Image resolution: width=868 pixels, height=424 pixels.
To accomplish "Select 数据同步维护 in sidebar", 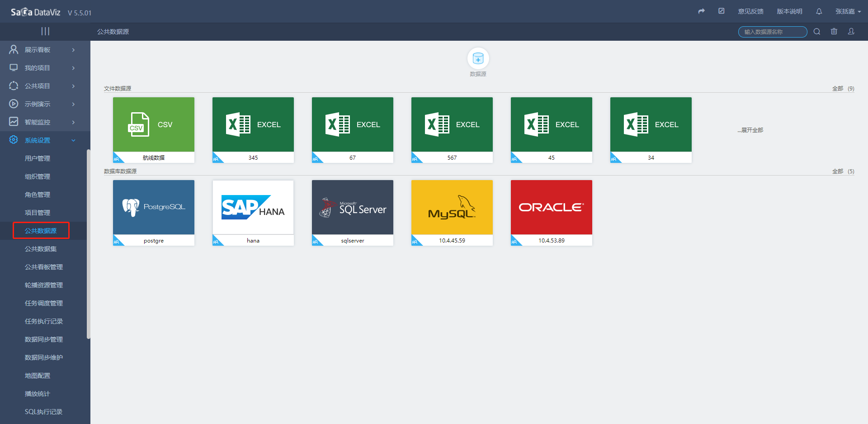I will pos(44,357).
